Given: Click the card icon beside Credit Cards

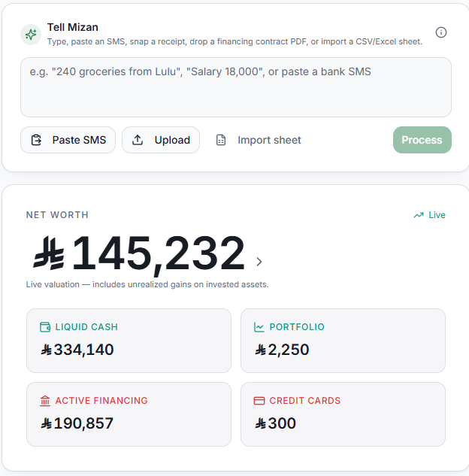Looking at the screenshot, I should pos(259,401).
